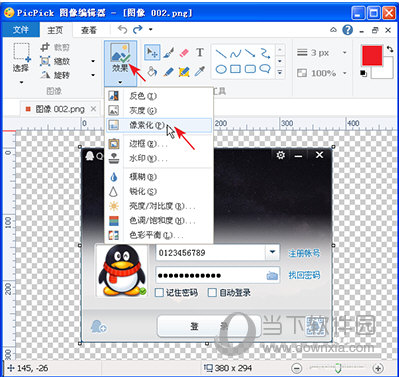399x377 pixels.
Task: Toggle the 自动登录 checkbox
Action: 212,293
